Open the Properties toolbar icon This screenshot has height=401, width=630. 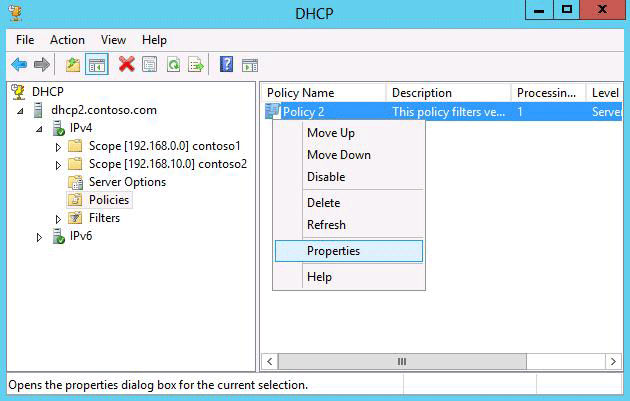pos(150,64)
